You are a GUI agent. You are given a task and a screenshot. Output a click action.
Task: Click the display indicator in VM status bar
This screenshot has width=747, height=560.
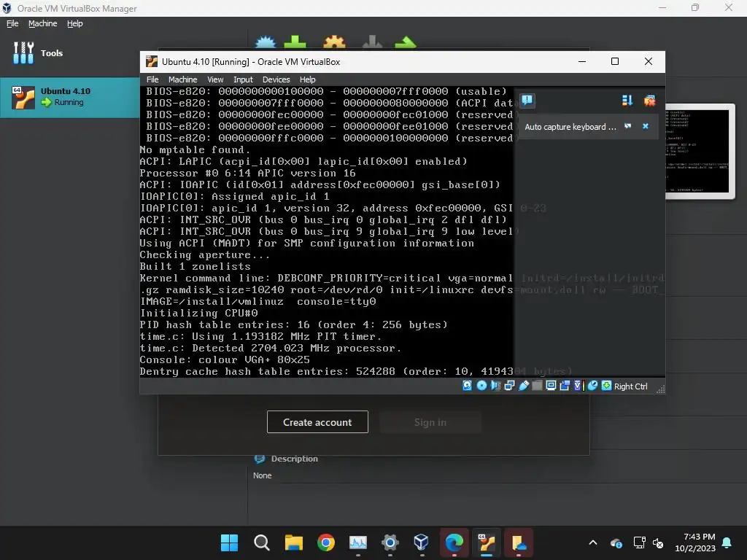tap(551, 386)
